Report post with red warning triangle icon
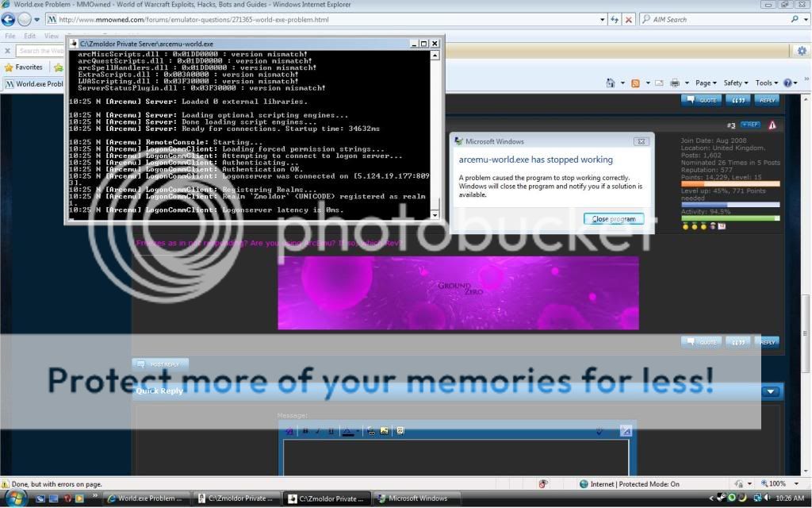Screen dimensions: 812x508 (x=772, y=125)
